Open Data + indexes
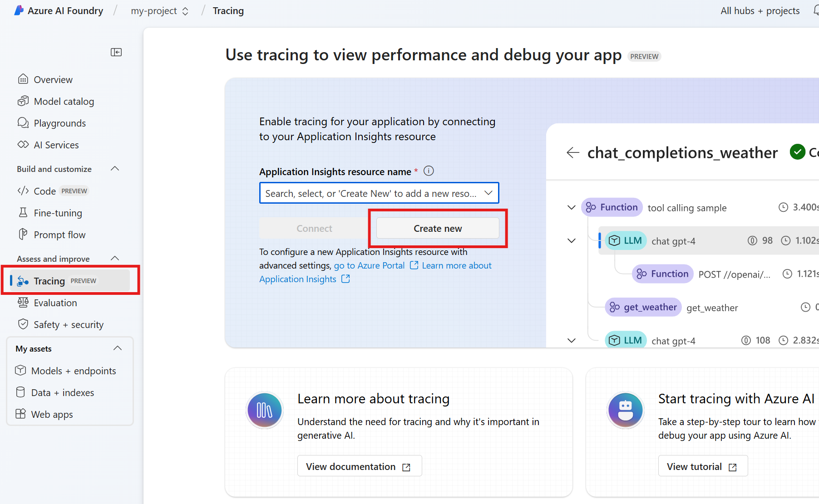Viewport: 819px width, 504px height. point(63,392)
